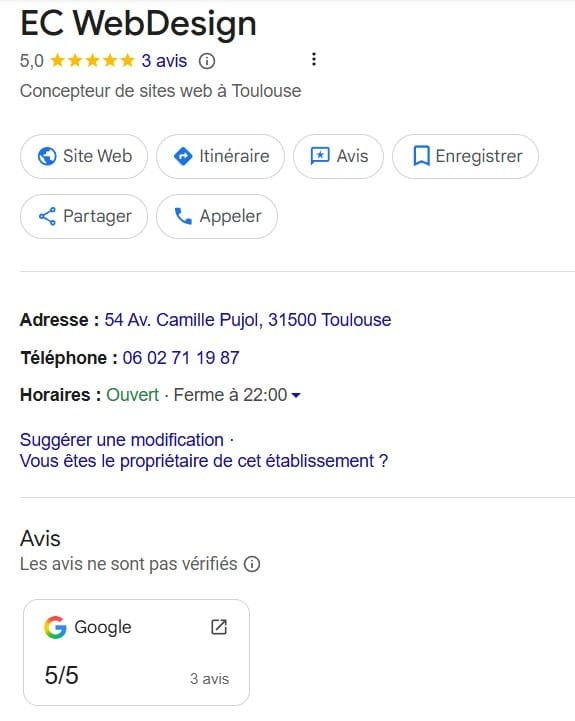The image size is (575, 721).
Task: Open the Google 5/5 rating card
Action: 137,652
